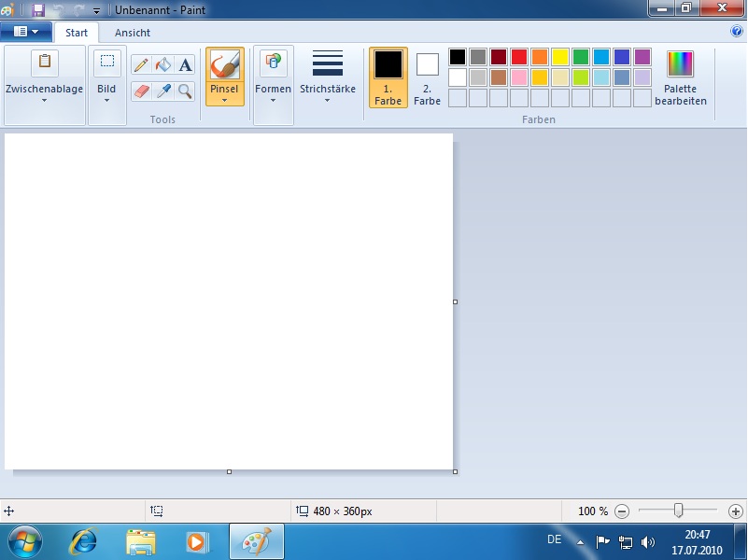Image resolution: width=748 pixels, height=560 pixels.
Task: Select the Pencil tool
Action: click(x=141, y=64)
